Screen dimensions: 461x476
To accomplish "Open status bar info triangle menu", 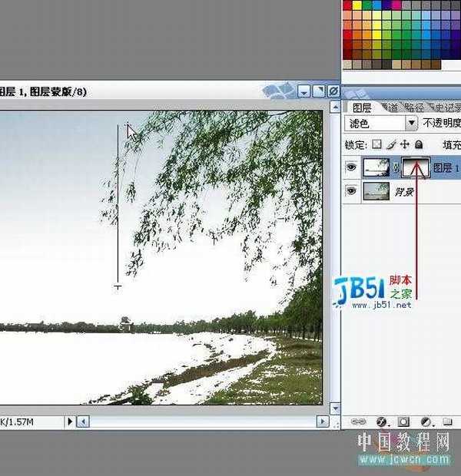I will [x=70, y=421].
